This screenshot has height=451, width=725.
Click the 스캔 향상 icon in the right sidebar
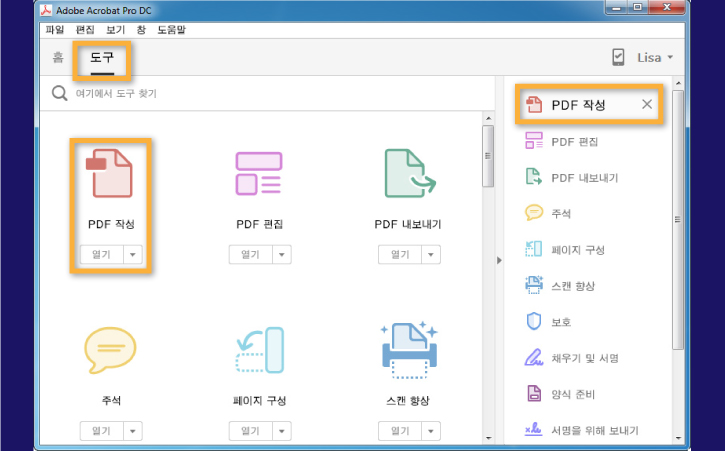(x=534, y=285)
